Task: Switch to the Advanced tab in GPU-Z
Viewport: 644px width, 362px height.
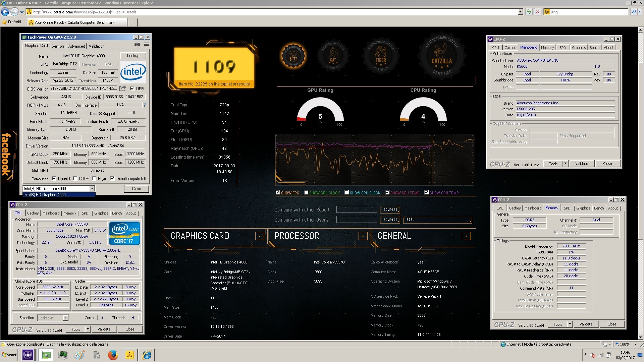Action: click(76, 46)
